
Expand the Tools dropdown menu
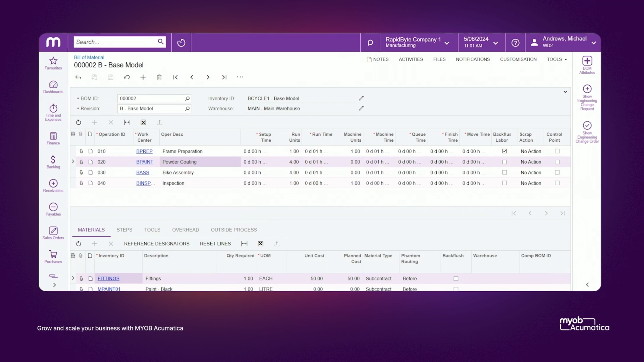(x=557, y=59)
